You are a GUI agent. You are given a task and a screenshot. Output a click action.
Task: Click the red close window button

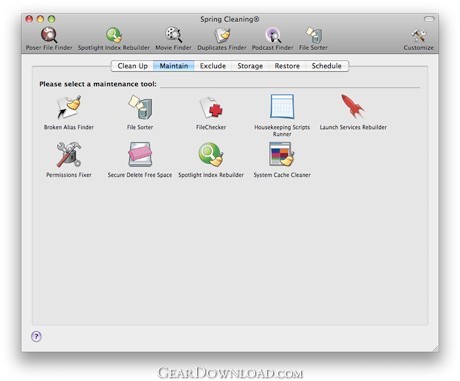click(x=29, y=19)
